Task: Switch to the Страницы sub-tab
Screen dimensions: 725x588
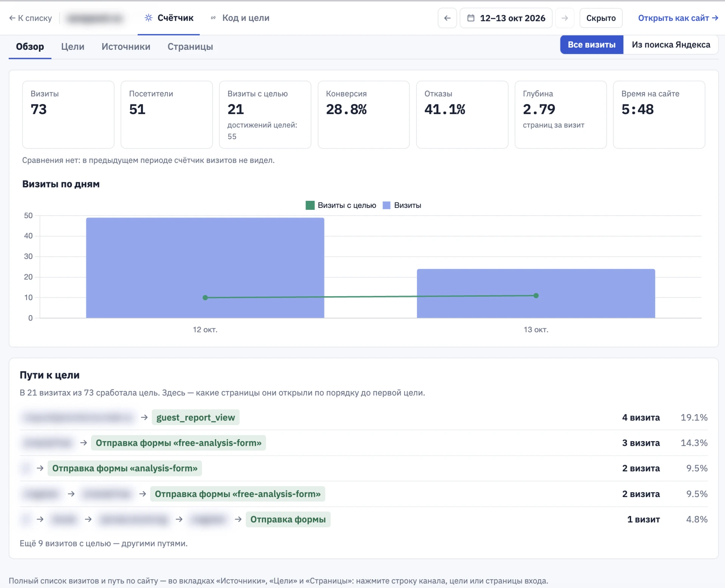Action: pyautogui.click(x=190, y=47)
